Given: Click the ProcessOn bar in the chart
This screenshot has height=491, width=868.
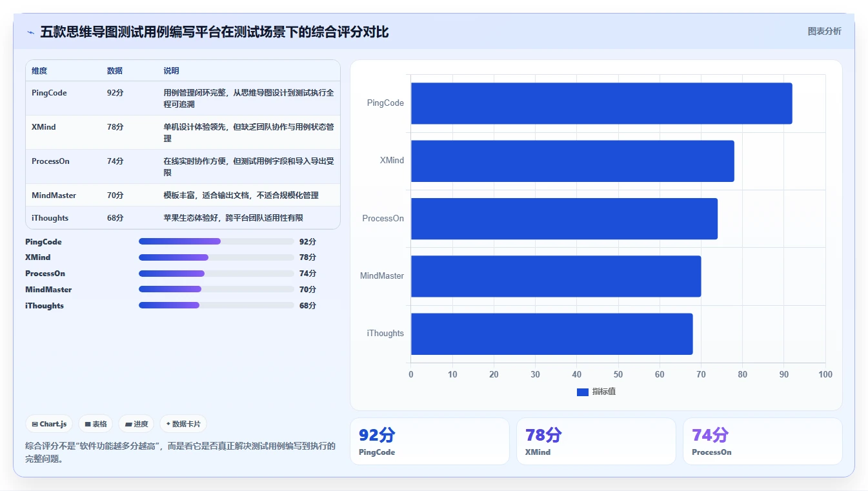Looking at the screenshot, I should pos(564,219).
